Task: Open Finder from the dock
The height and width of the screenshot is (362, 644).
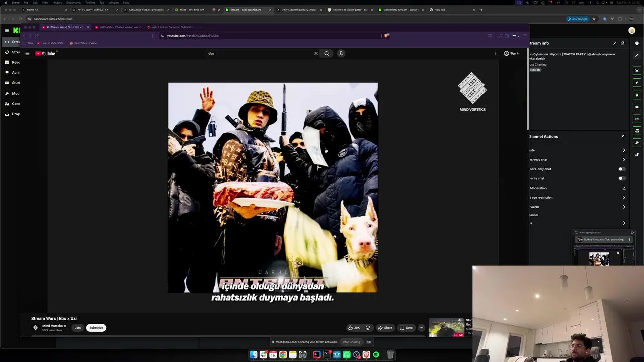Action: (254, 355)
